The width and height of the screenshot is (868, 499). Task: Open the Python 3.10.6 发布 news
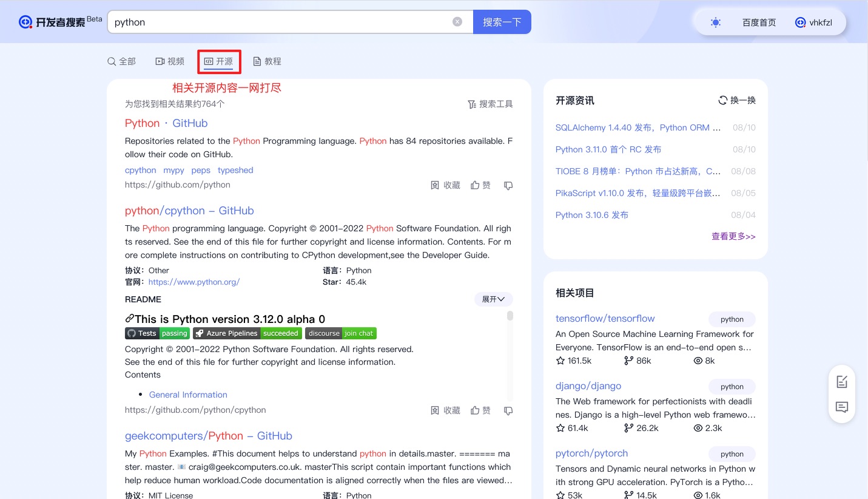tap(592, 215)
